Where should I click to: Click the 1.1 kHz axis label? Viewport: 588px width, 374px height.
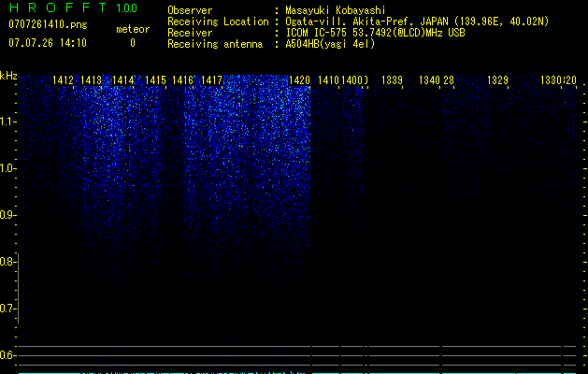point(7,122)
